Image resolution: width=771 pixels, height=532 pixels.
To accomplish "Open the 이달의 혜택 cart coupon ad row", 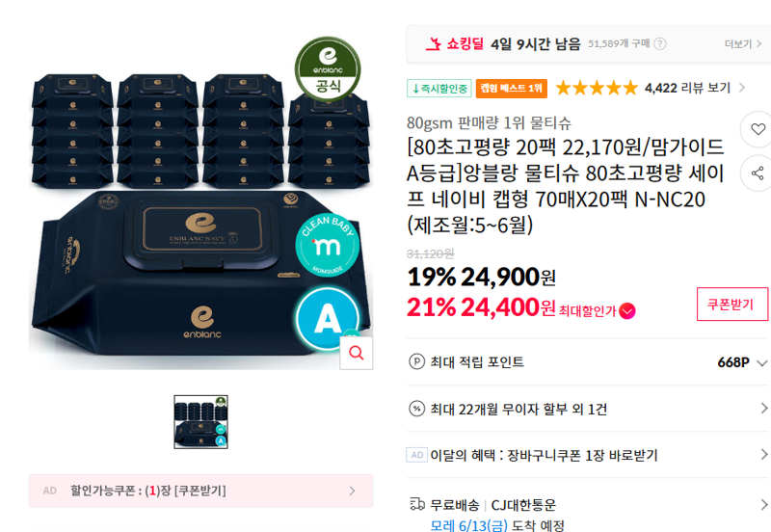I will tap(588, 455).
